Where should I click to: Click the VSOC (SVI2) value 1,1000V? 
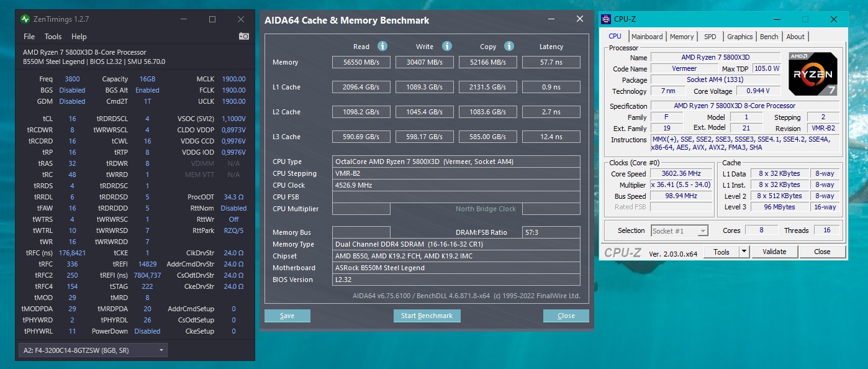(233, 119)
